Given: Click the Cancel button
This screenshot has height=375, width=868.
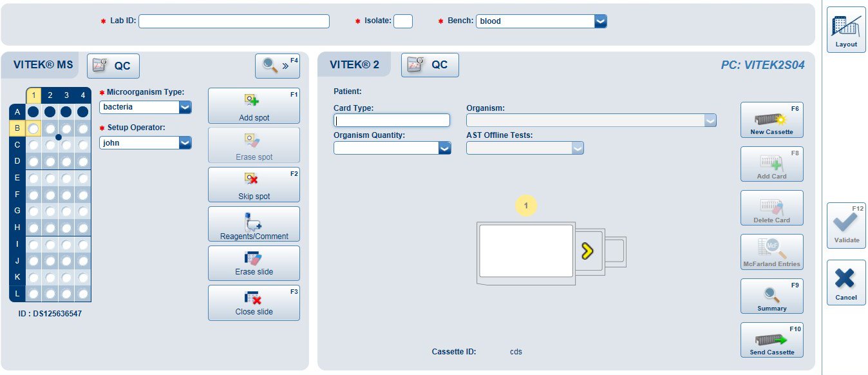Looking at the screenshot, I should [846, 282].
